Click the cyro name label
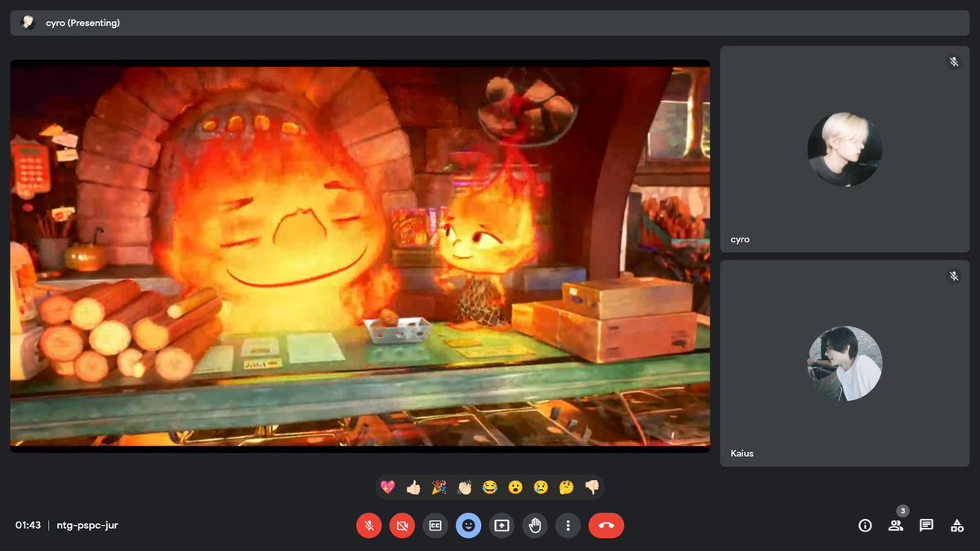980x551 pixels. click(x=740, y=239)
